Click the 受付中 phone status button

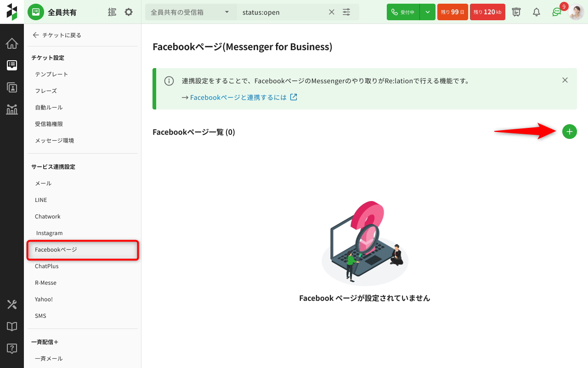(403, 12)
